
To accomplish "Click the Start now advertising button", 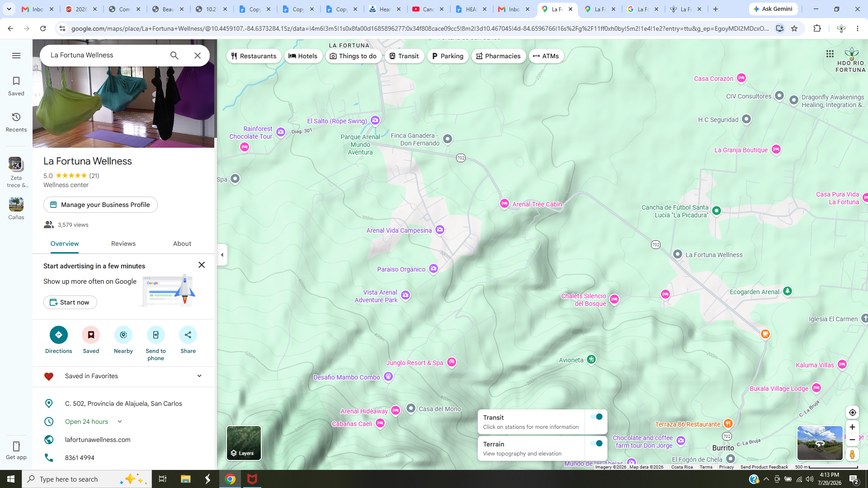I will pyautogui.click(x=70, y=302).
